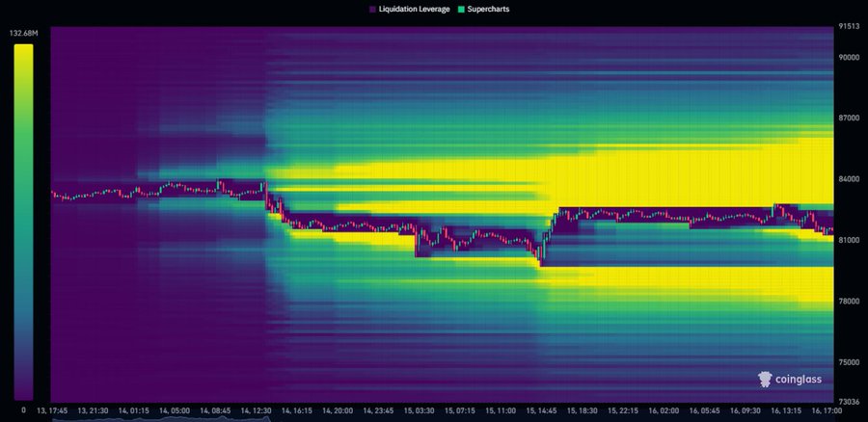Image resolution: width=868 pixels, height=422 pixels.
Task: Click the 15, 07:15 time axis label
Action: tap(459, 411)
